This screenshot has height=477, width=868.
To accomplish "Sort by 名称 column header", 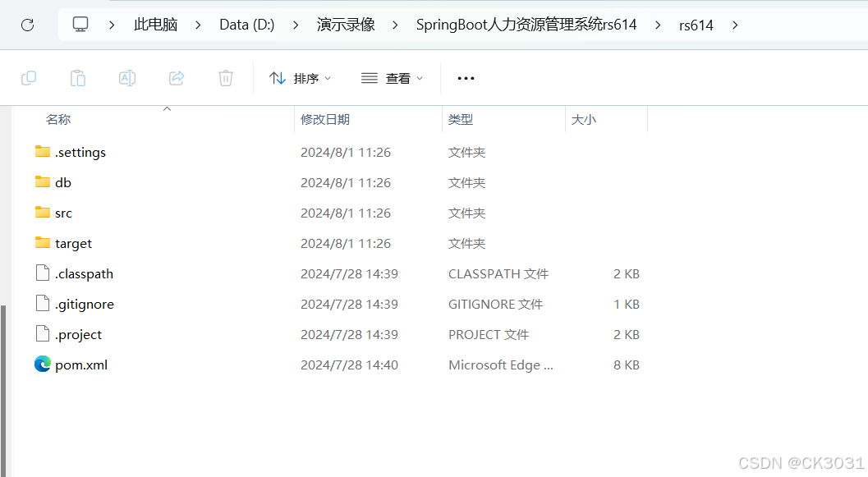I will [58, 120].
